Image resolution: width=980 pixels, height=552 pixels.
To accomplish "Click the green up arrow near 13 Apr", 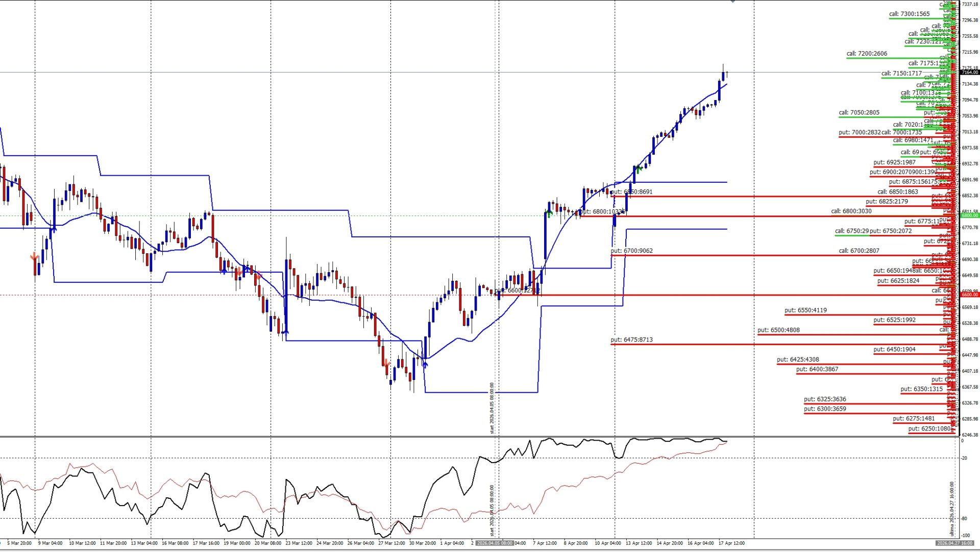I will pos(638,169).
